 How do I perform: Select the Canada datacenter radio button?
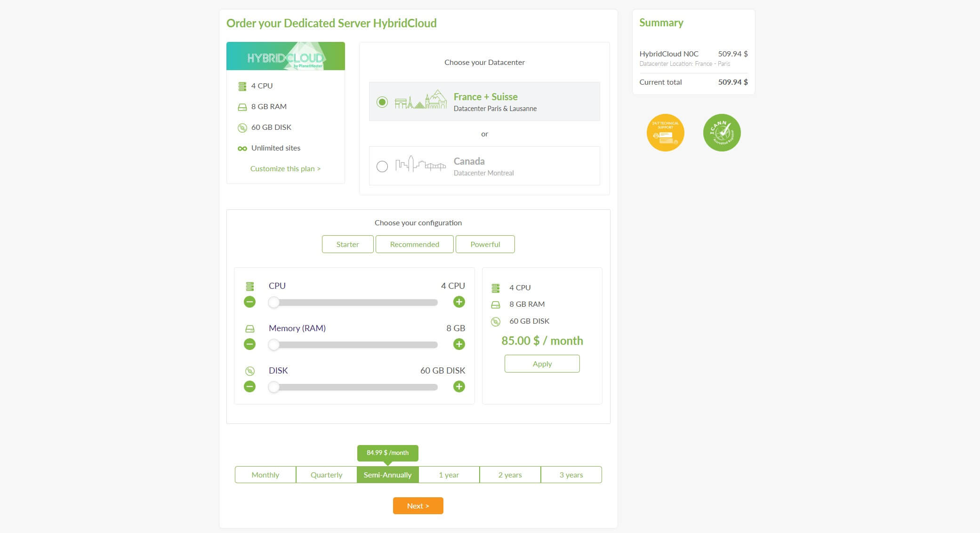(x=382, y=166)
